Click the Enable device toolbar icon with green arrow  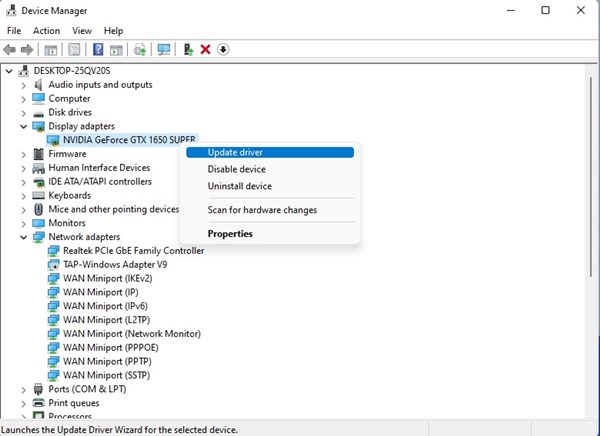188,49
